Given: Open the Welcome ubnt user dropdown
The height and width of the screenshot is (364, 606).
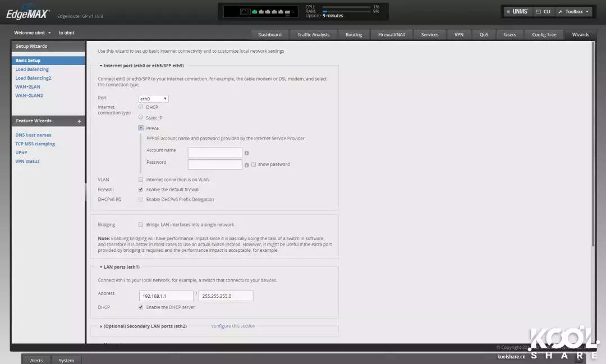Looking at the screenshot, I should pyautogui.click(x=33, y=33).
